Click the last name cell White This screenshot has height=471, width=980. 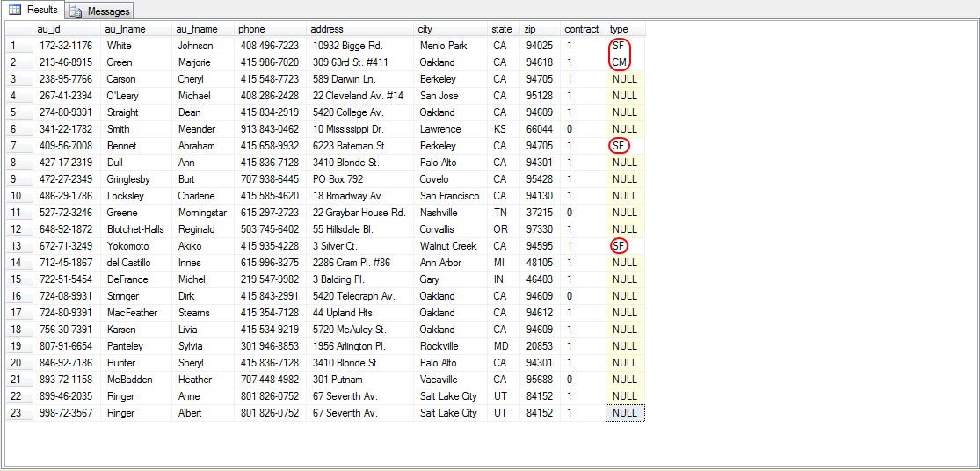(135, 46)
